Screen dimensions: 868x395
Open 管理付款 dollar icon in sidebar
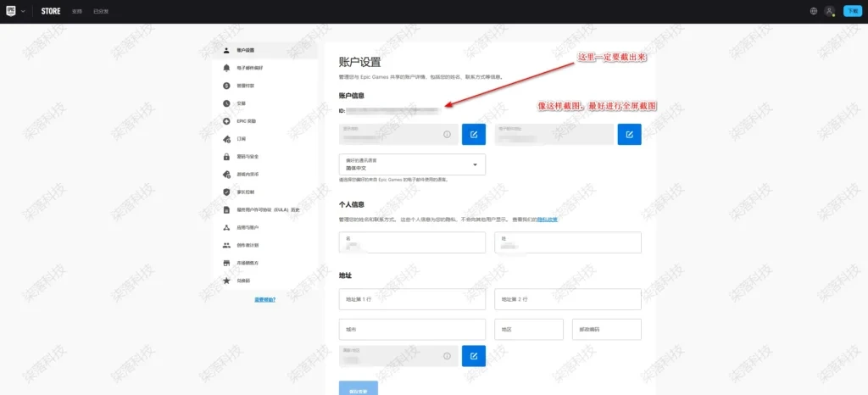click(x=226, y=86)
